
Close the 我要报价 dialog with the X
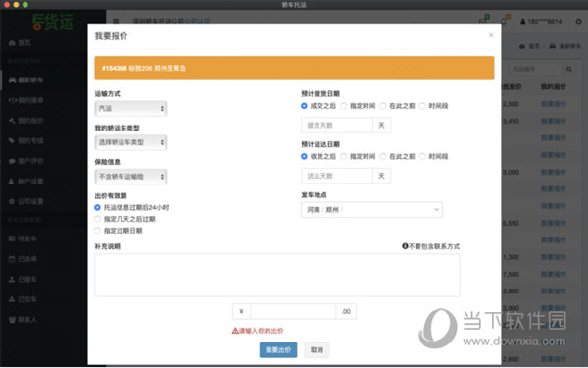pos(491,35)
